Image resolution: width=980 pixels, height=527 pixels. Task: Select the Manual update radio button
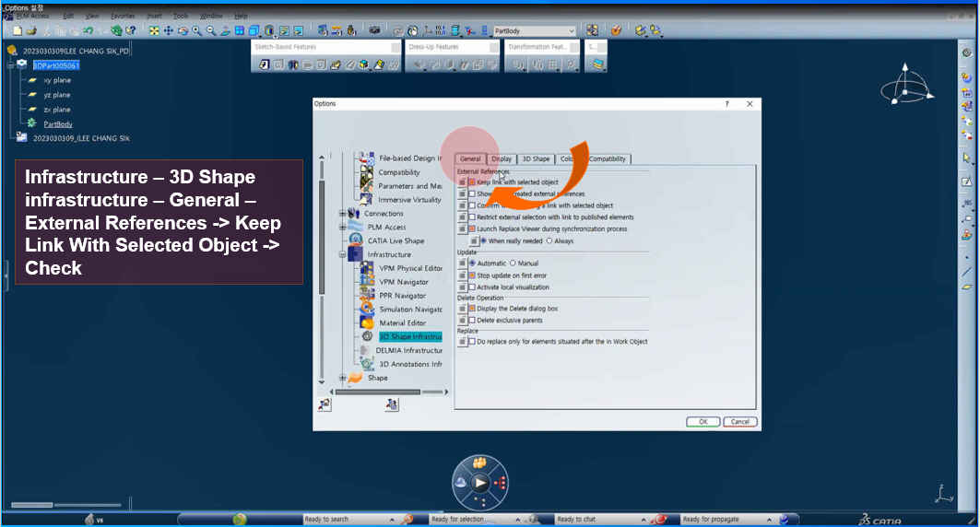(x=513, y=263)
